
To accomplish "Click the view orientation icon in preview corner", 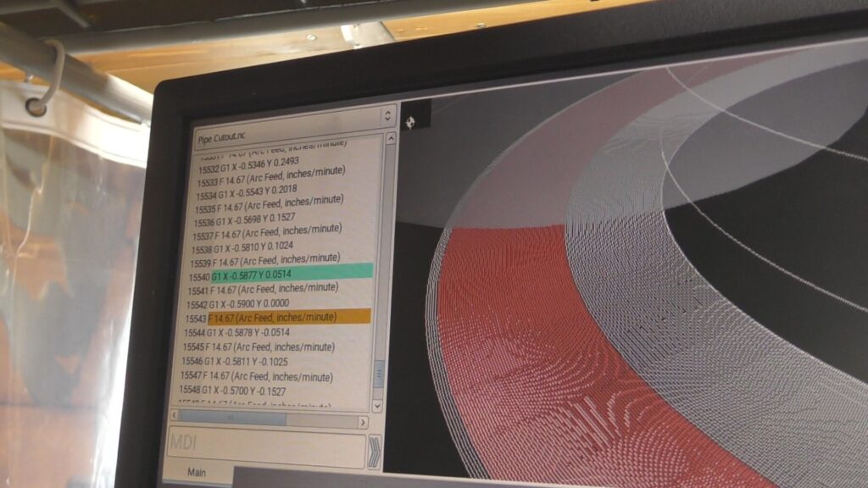I will click(410, 122).
